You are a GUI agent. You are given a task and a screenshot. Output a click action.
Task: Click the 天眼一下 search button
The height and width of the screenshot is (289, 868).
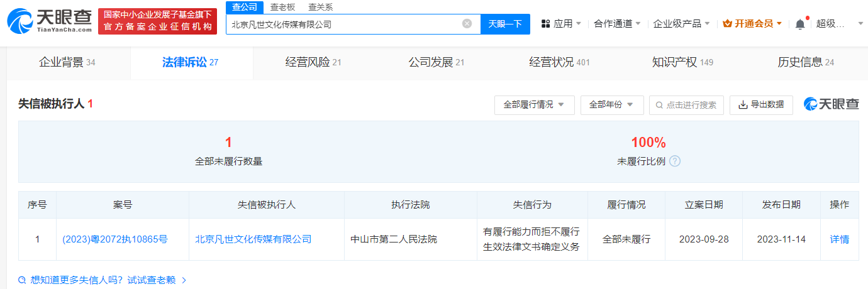(x=505, y=24)
